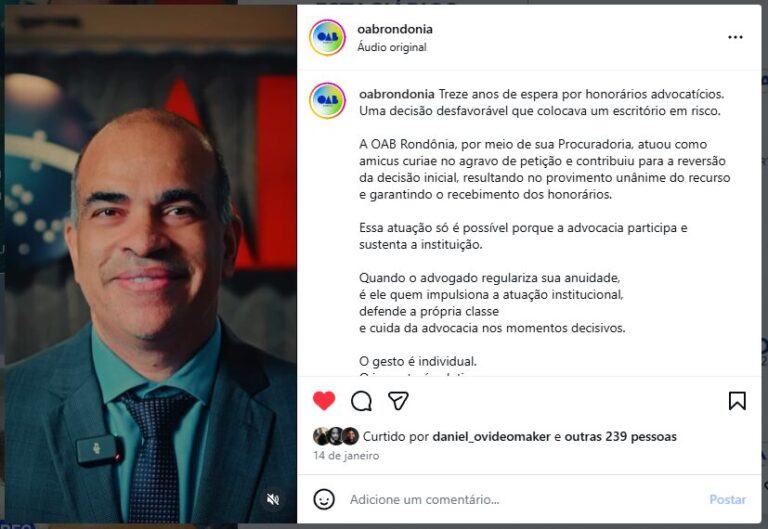
Task: Open comments with speech bubble icon
Action: pos(361,401)
